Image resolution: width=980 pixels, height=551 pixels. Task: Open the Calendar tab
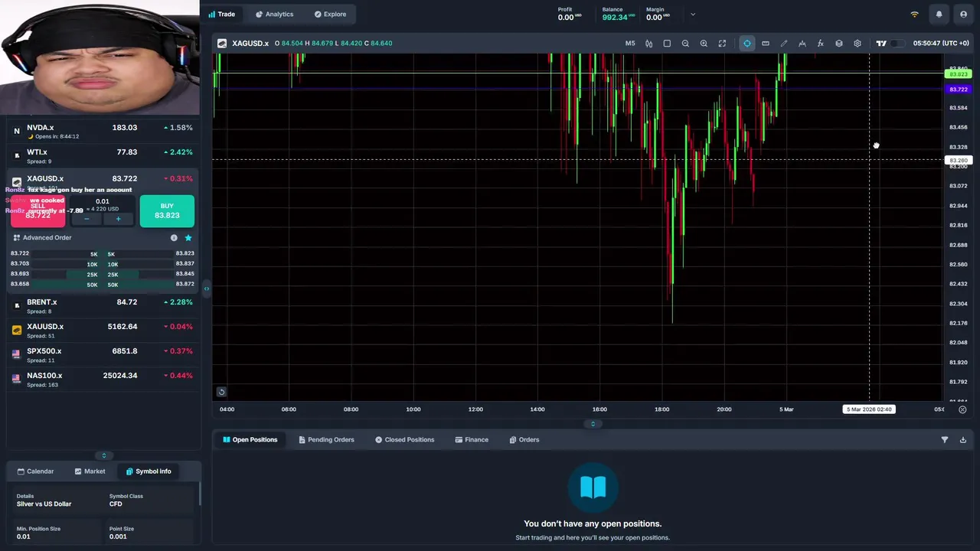point(35,471)
